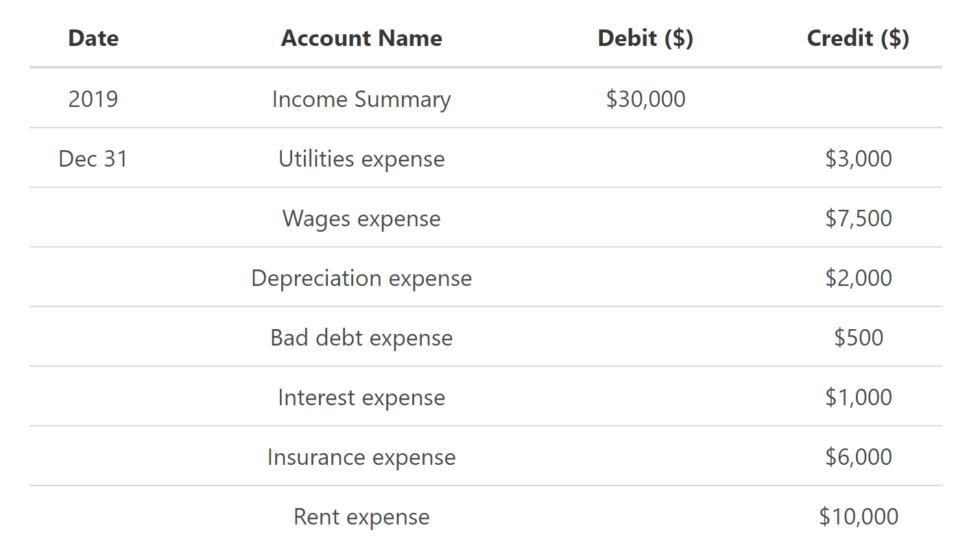Image resolution: width=980 pixels, height=554 pixels.
Task: Click the Wages expense account
Action: (x=361, y=219)
